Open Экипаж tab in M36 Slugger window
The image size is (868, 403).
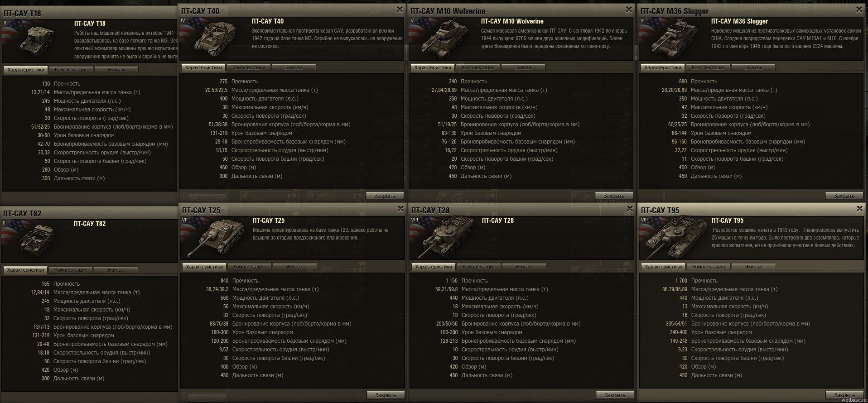pos(753,67)
